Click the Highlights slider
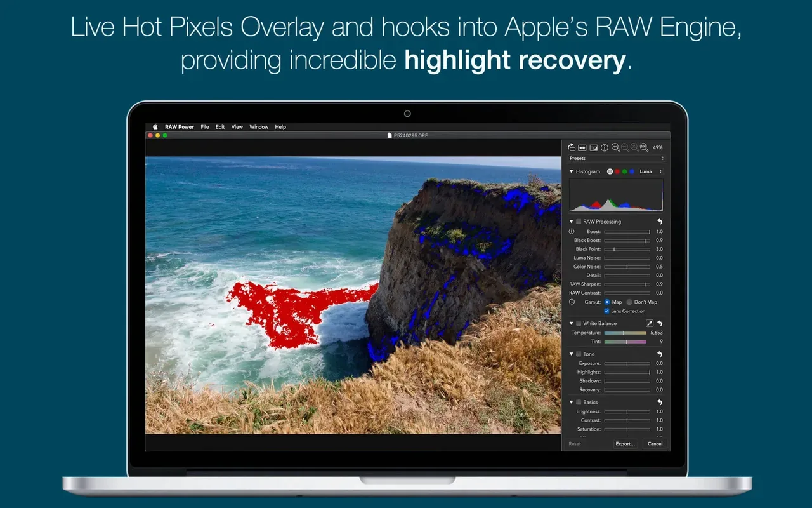The width and height of the screenshot is (812, 508). (627, 372)
